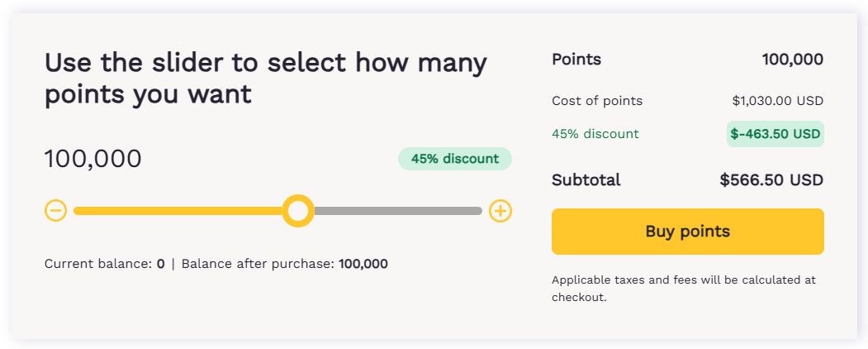The image size is (868, 349).
Task: Click the $566.50 USD subtotal amount
Action: tap(771, 180)
